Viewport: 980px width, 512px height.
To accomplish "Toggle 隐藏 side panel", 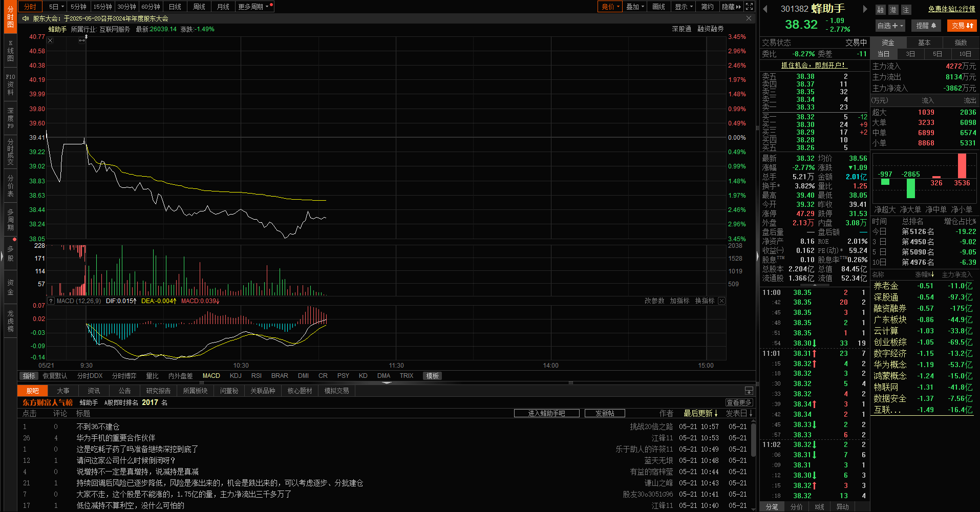I will pos(731,7).
